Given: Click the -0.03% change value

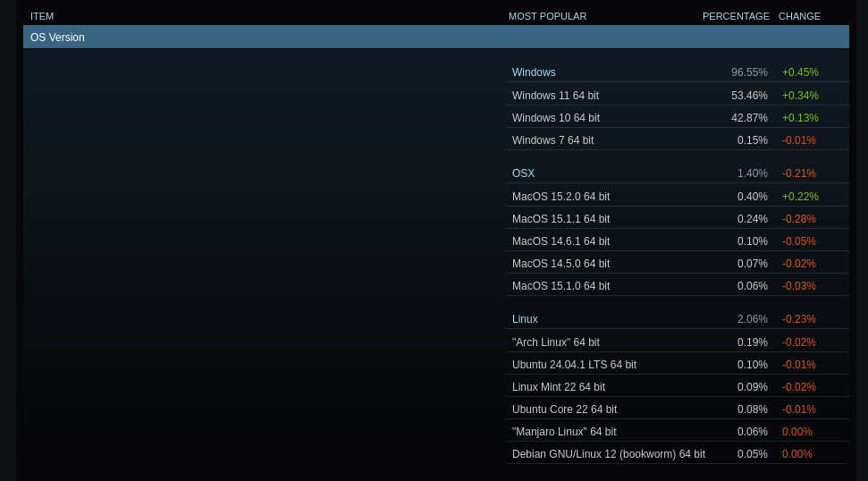Looking at the screenshot, I should [799, 285].
